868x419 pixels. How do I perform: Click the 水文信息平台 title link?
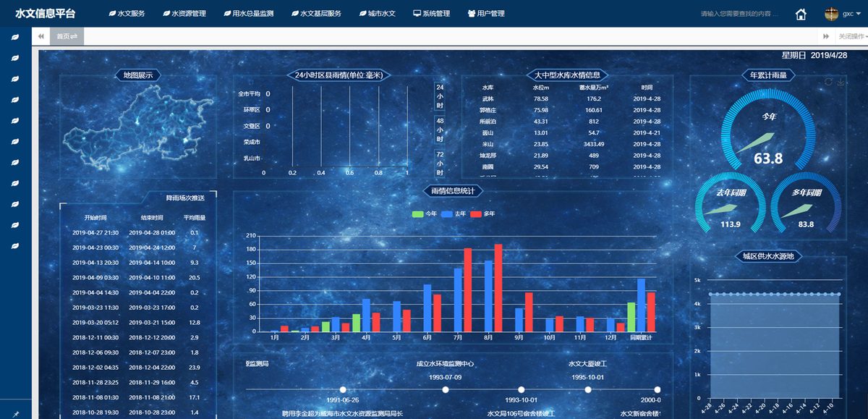pyautogui.click(x=45, y=14)
